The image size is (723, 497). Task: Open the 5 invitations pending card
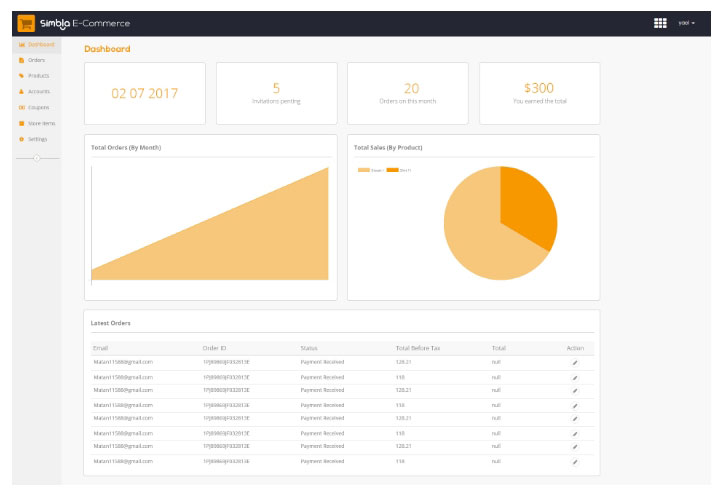[x=277, y=94]
